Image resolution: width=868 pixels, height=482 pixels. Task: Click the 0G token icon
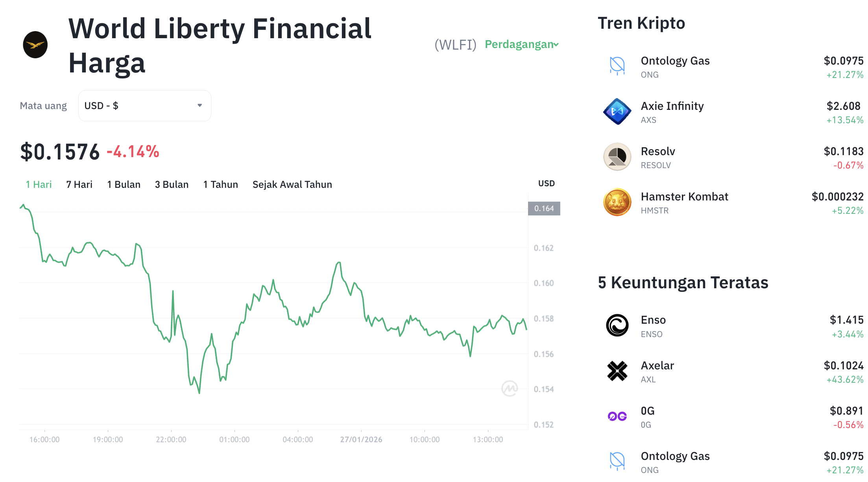[617, 416]
